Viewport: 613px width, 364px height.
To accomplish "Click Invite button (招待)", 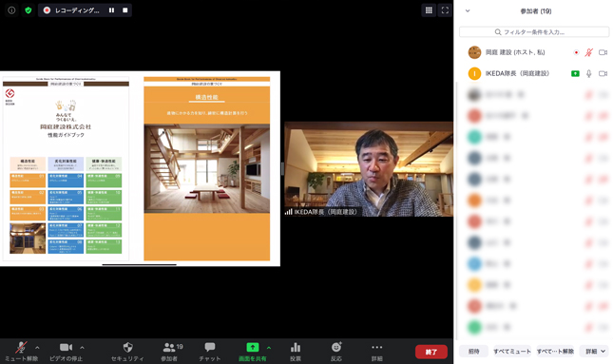I will click(x=474, y=351).
